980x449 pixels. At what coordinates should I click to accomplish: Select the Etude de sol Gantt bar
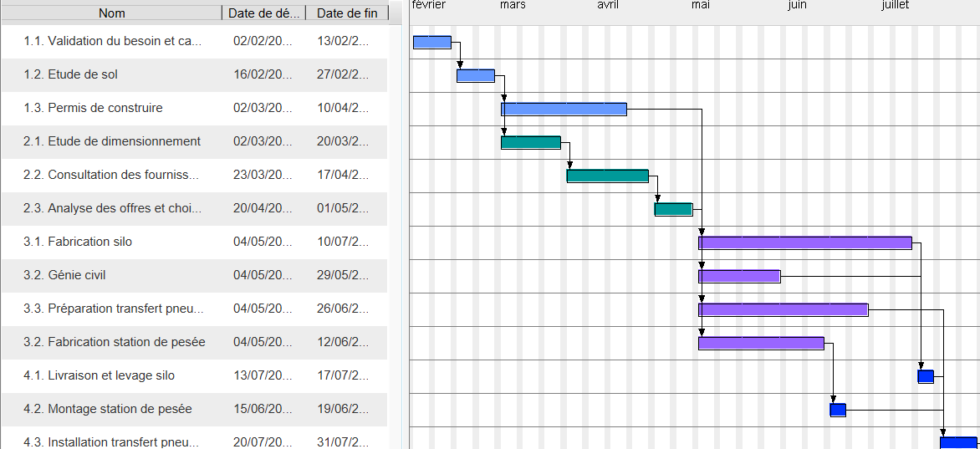pos(476,75)
